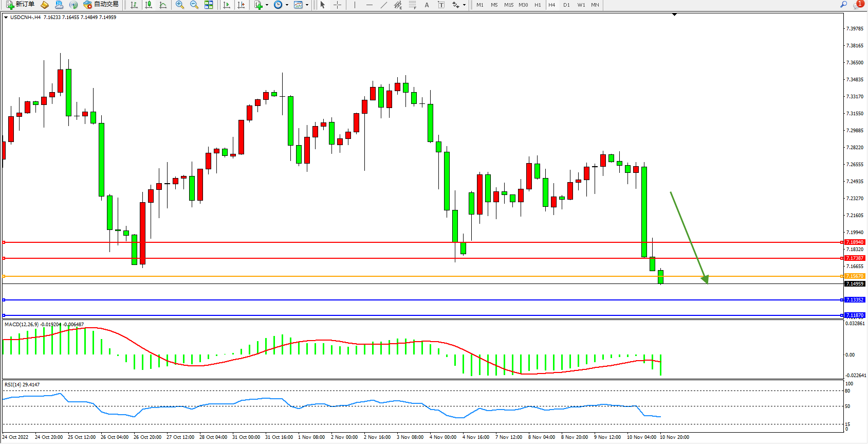Click the New Order (新订单) button
The width and height of the screenshot is (868, 444).
tap(21, 5)
